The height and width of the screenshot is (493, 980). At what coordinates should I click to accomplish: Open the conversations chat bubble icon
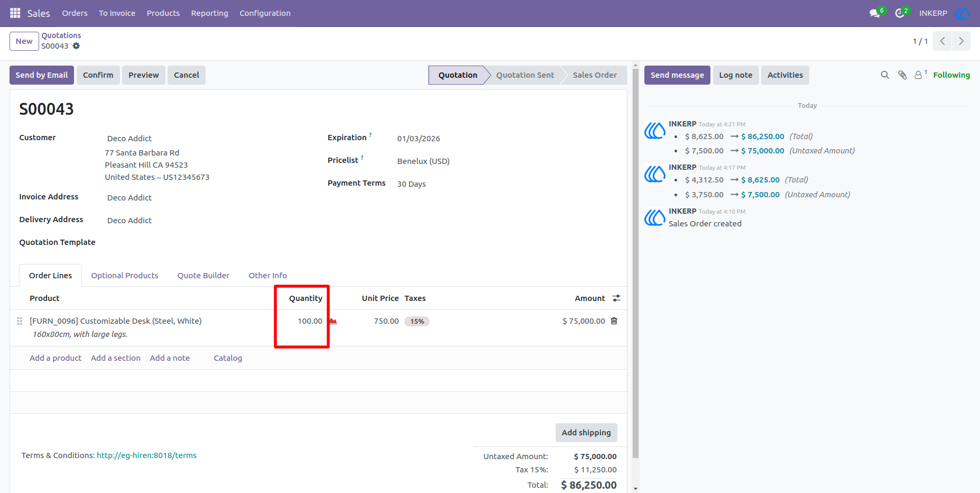tap(875, 13)
